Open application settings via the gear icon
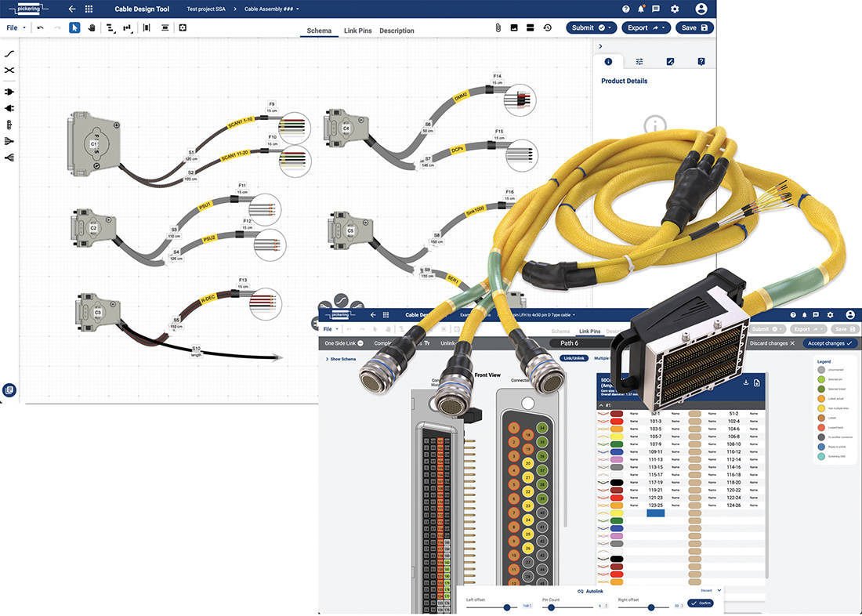 click(x=675, y=9)
